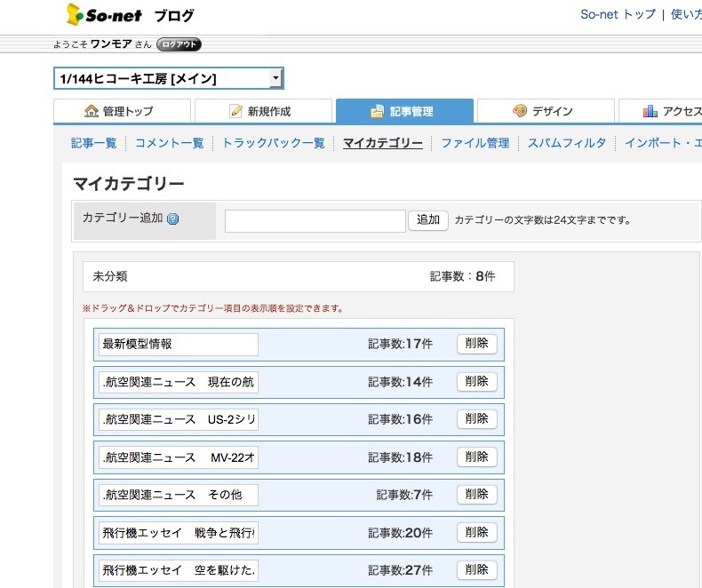Click the マイカテゴリー page heading
702x588 pixels.
[129, 184]
